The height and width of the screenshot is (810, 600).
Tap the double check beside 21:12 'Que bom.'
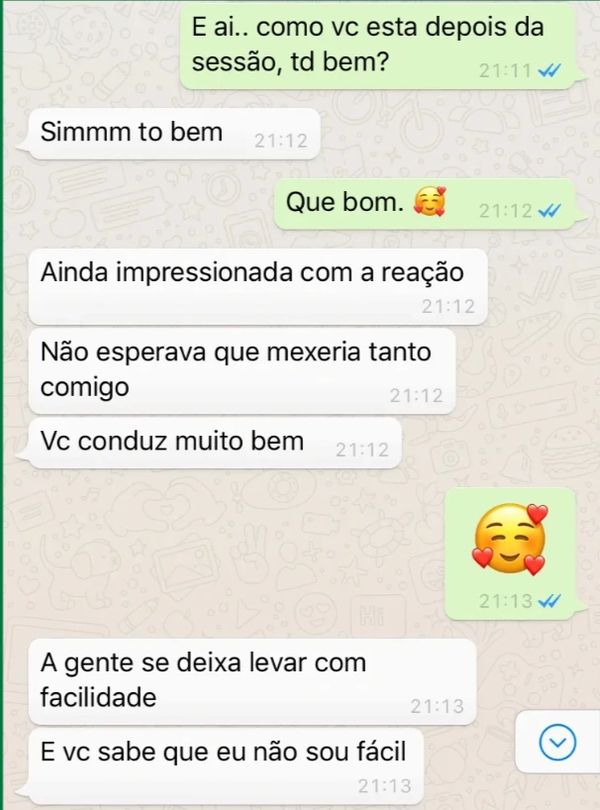click(549, 211)
